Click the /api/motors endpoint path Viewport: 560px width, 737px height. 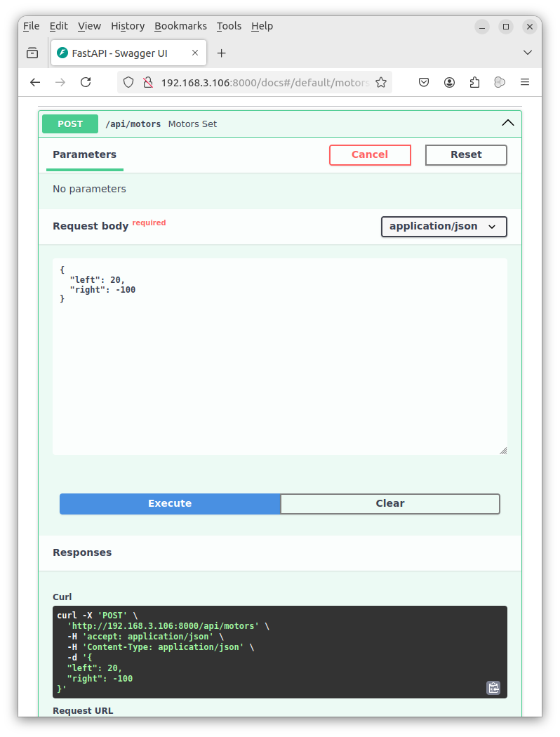click(133, 124)
